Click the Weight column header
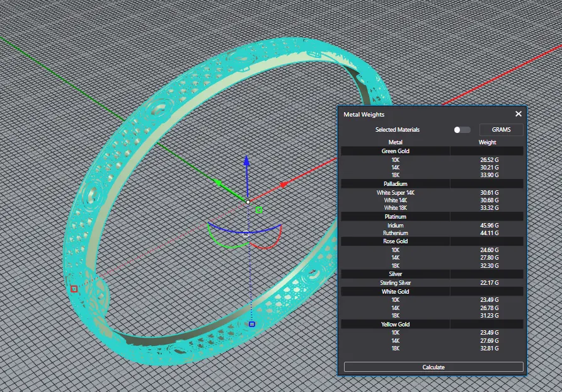Viewport: 562px width, 392px height. point(487,142)
